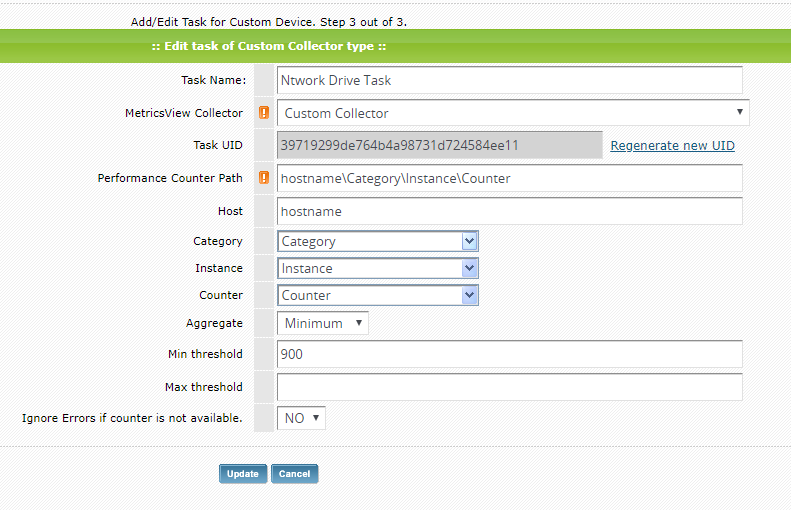Click the warning icon beside Performance Counter Path

264,178
